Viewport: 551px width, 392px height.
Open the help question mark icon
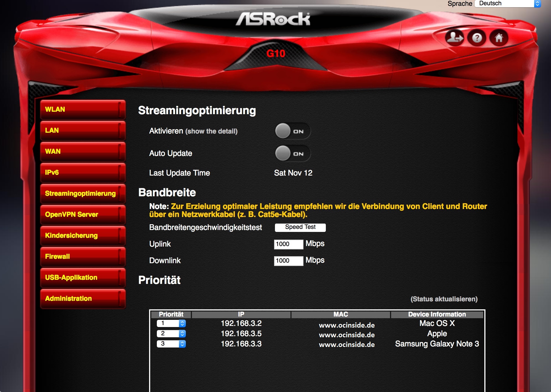pyautogui.click(x=477, y=38)
